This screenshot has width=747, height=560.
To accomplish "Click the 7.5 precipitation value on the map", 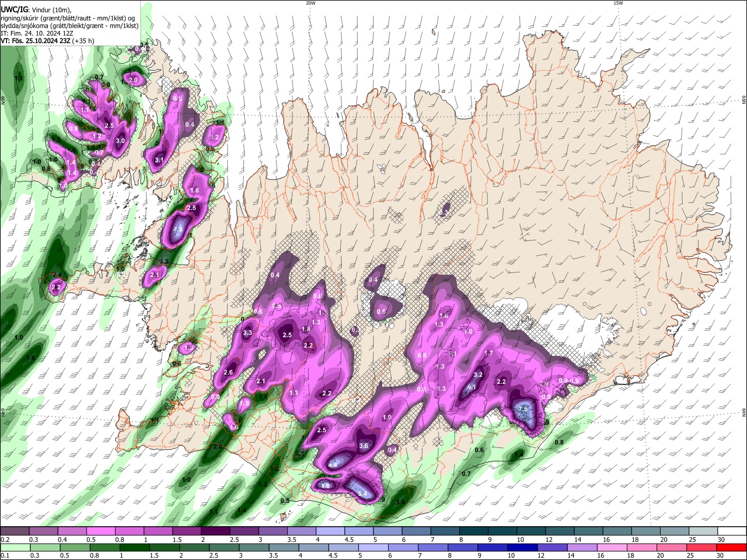I will pyautogui.click(x=523, y=409).
